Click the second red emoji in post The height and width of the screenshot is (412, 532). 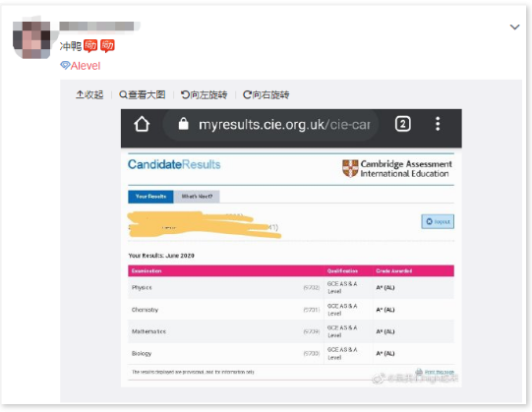(x=107, y=46)
